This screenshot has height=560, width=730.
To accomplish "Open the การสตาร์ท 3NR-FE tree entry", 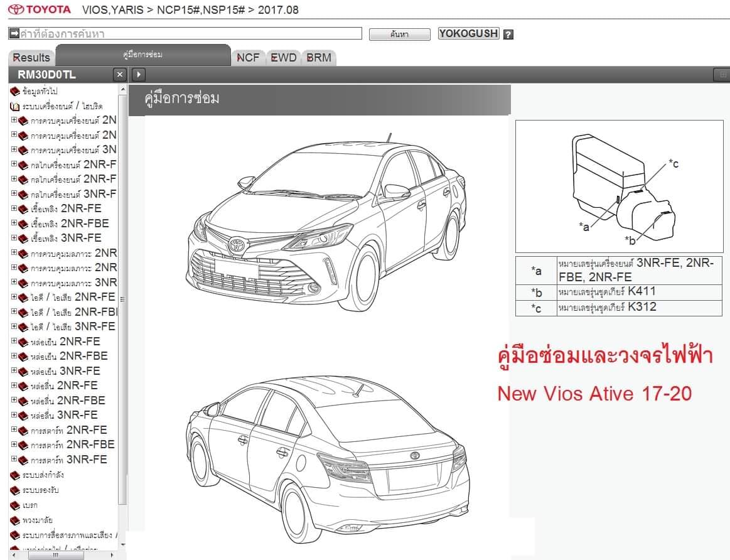I will point(69,460).
